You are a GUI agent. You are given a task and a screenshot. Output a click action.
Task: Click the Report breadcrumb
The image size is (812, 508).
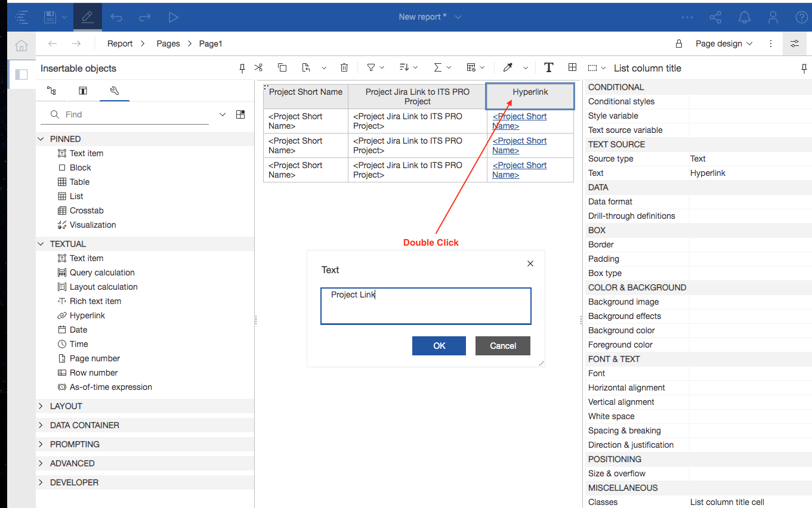pyautogui.click(x=120, y=44)
